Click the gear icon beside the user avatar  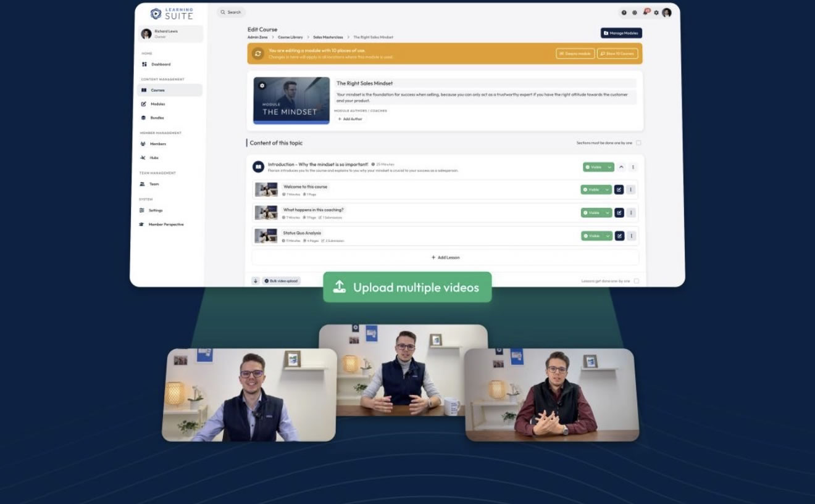coord(656,12)
